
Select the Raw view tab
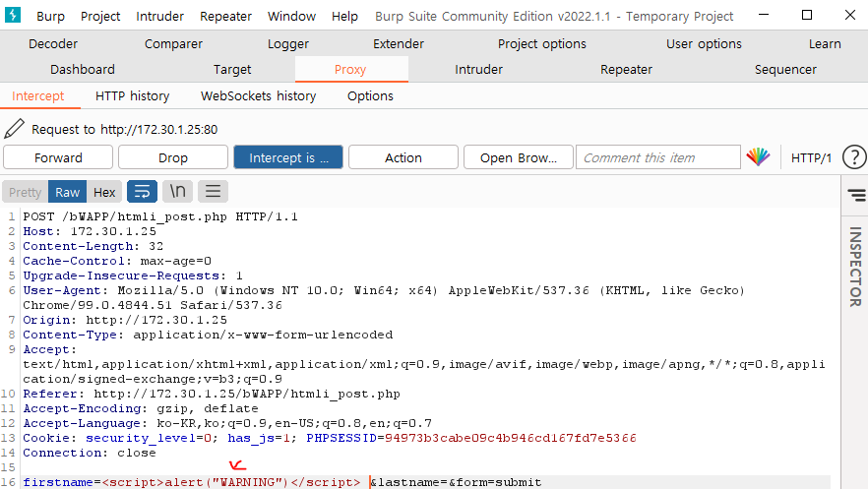(68, 192)
